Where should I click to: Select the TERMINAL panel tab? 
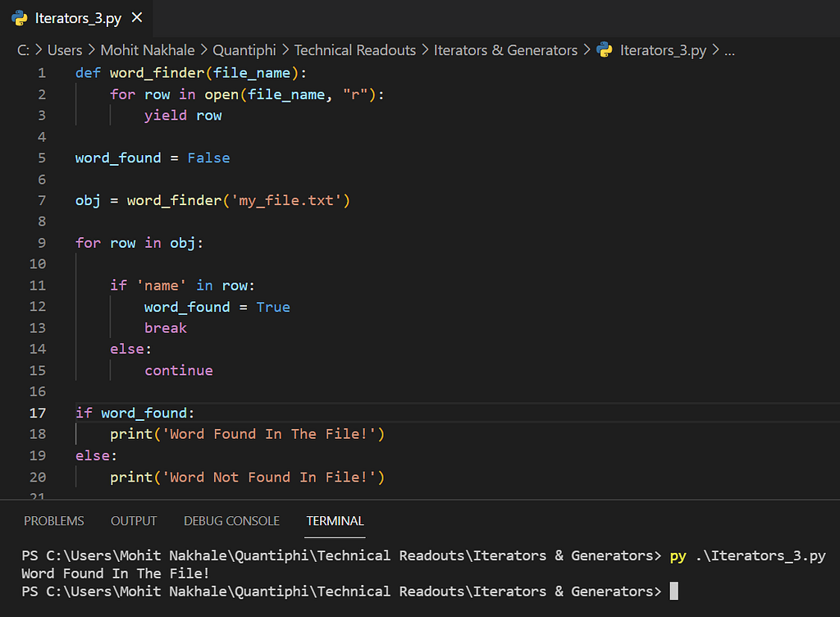click(x=335, y=520)
